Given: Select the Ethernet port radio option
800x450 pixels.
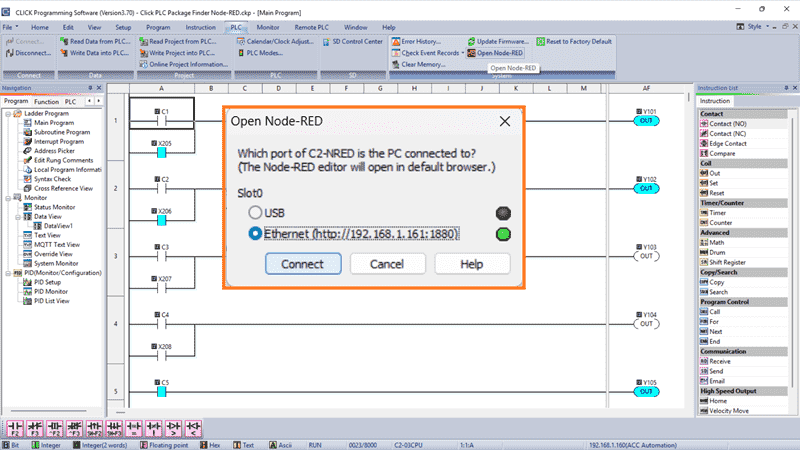Looking at the screenshot, I should [x=257, y=234].
